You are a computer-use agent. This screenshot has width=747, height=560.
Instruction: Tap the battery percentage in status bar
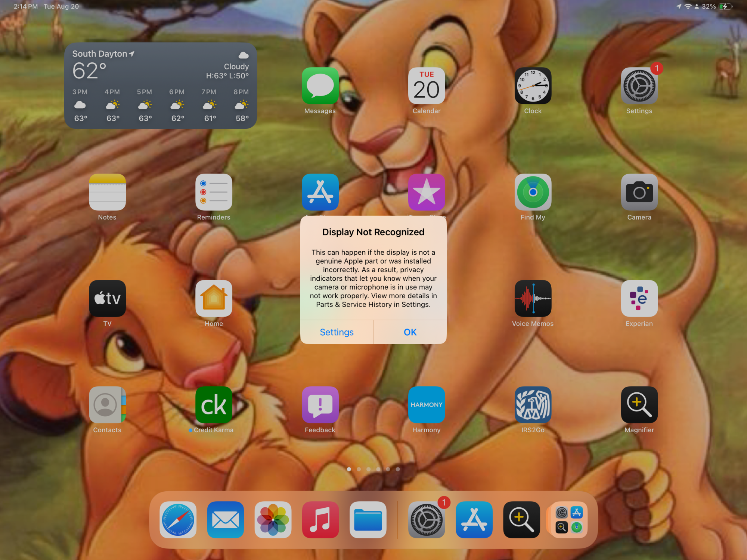709,6
